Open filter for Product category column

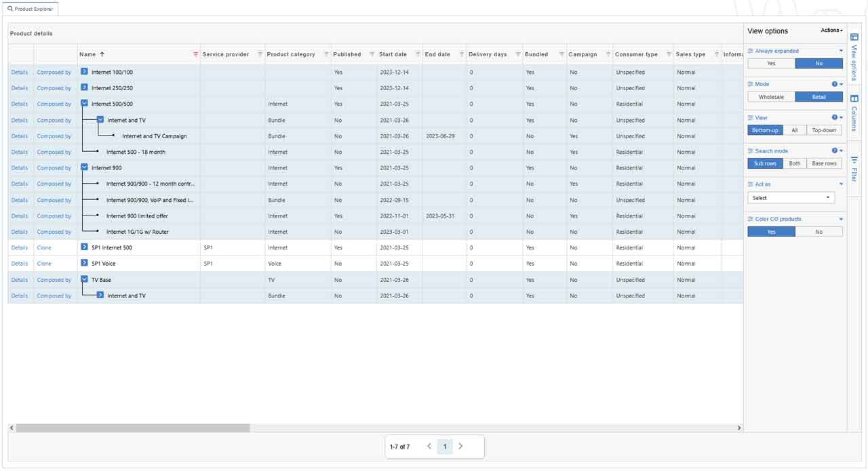(x=326, y=54)
